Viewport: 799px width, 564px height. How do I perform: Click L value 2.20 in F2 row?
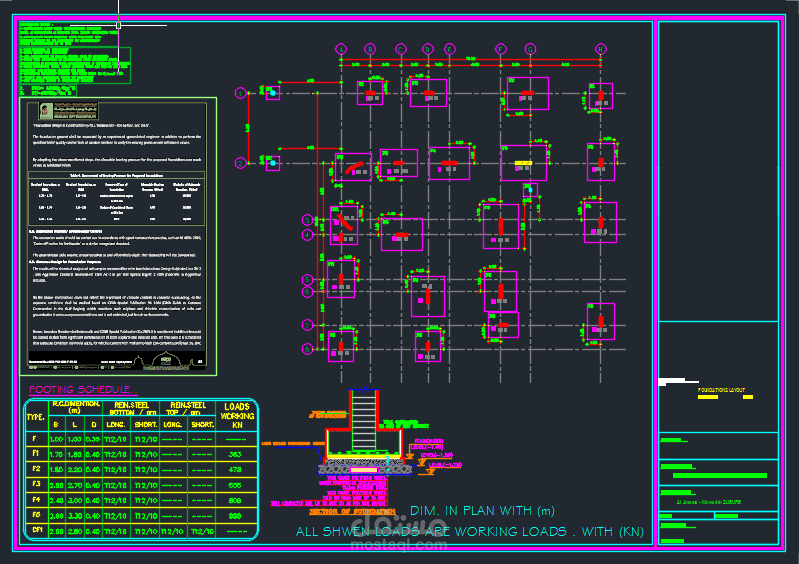[x=74, y=469]
